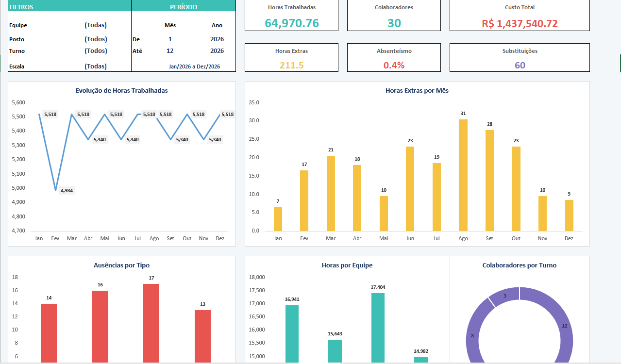Click the donut segment labeled 12
621x364 pixels.
(565, 326)
